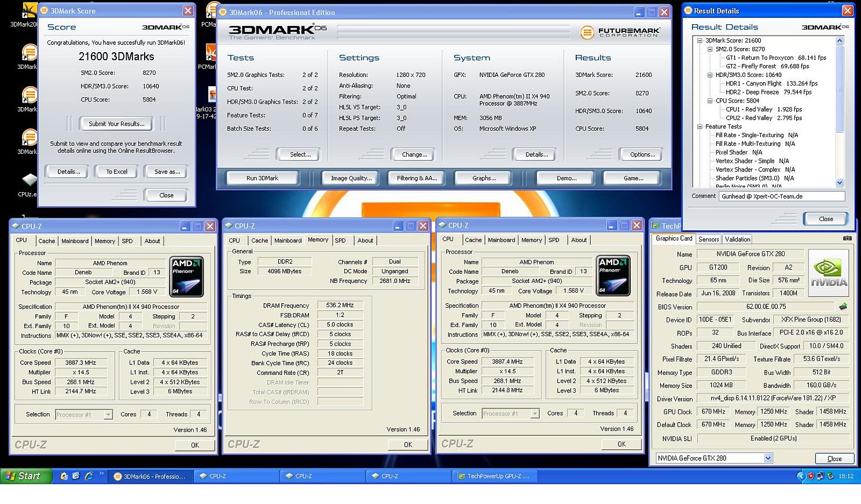Image resolution: width=861 pixels, height=504 pixels.
Task: Select Fill Rate - Multi-Texturing row
Action: tap(755, 144)
